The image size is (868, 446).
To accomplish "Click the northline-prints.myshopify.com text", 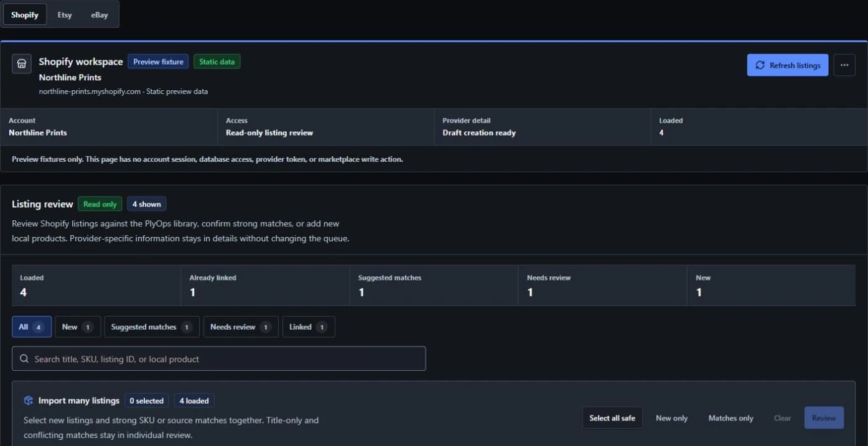I will 90,91.
